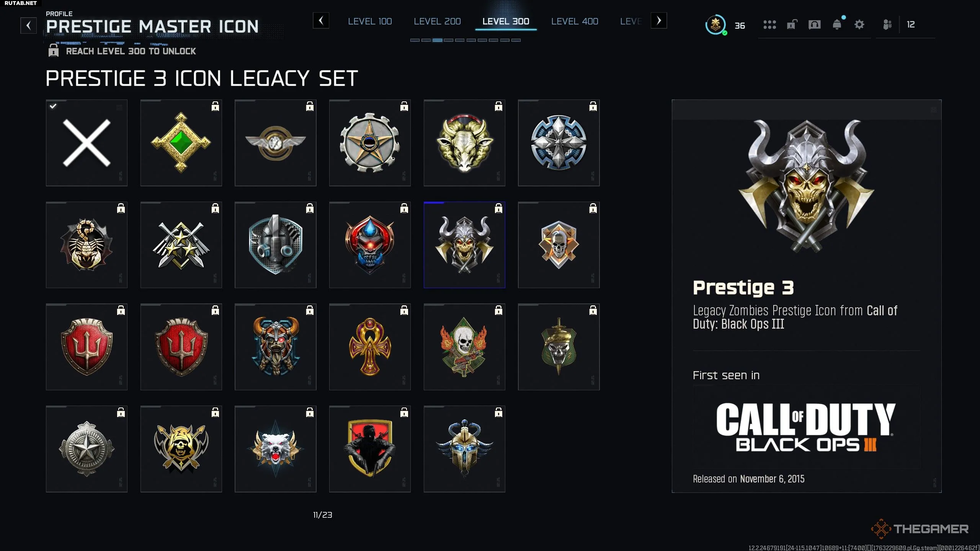The width and height of the screenshot is (980, 551).
Task: Choose the golden bull head prestige icon
Action: [x=464, y=143]
